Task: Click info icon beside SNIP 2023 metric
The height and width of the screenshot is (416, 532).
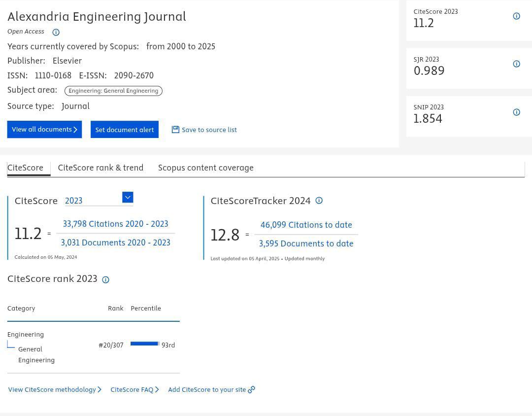Action: 516,112
